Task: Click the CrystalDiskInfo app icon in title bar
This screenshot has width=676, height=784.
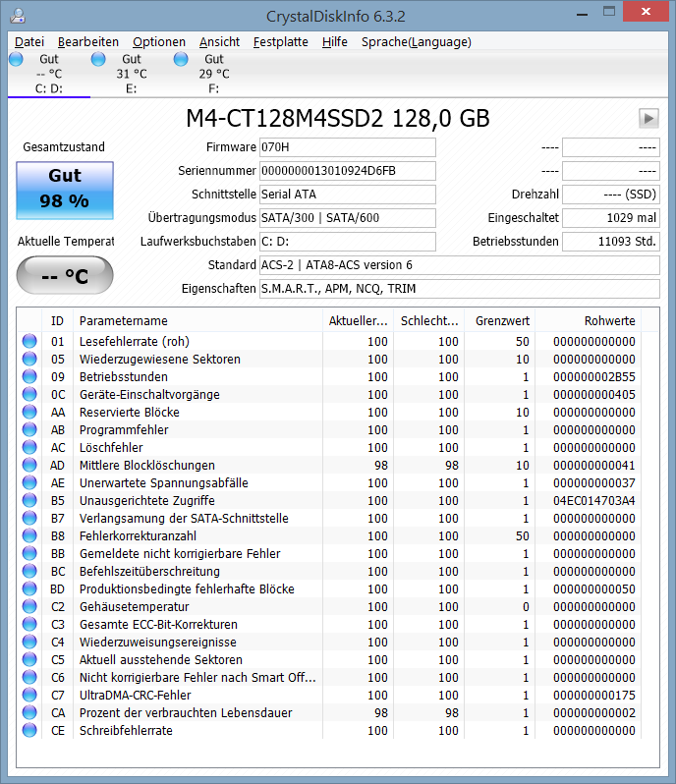Action: pyautogui.click(x=18, y=16)
